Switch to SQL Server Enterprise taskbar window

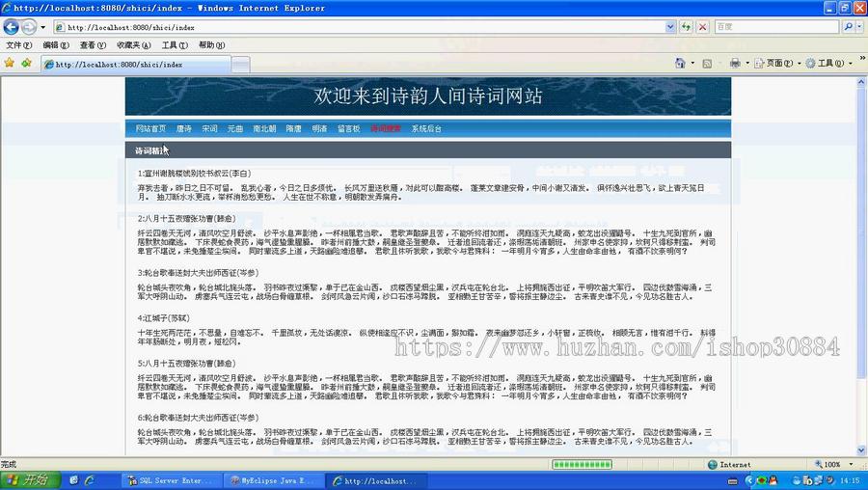coord(173,480)
